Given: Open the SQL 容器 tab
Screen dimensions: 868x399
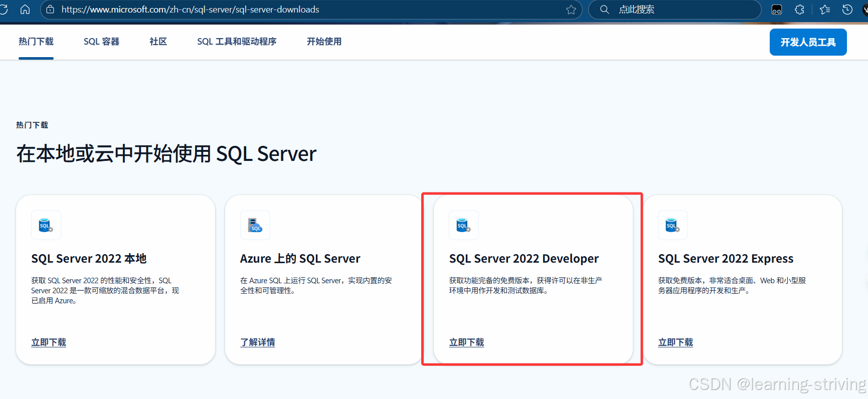Looking at the screenshot, I should [102, 42].
